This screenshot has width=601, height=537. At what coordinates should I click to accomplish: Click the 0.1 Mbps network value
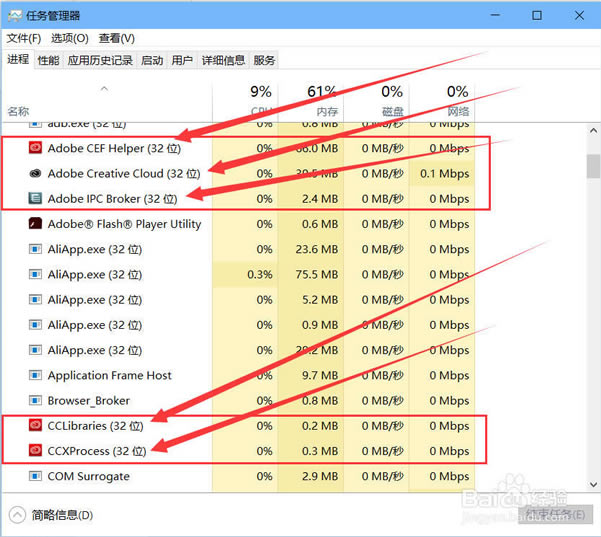click(x=444, y=174)
